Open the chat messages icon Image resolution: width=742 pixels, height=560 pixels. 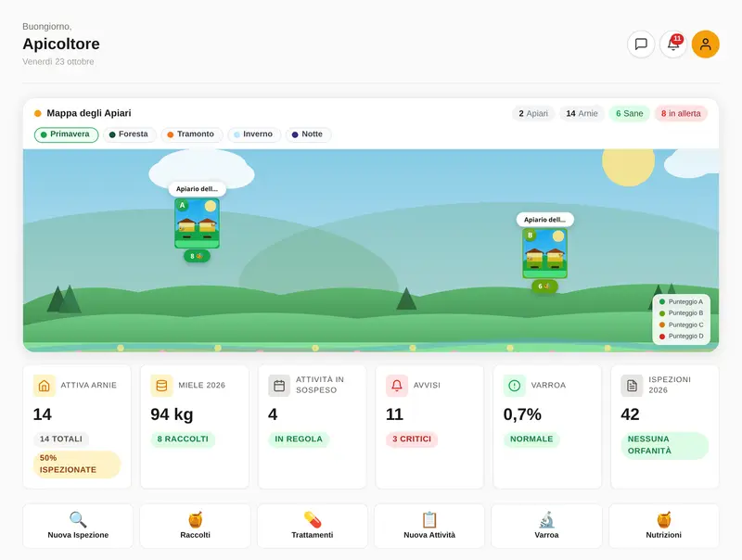[641, 44]
